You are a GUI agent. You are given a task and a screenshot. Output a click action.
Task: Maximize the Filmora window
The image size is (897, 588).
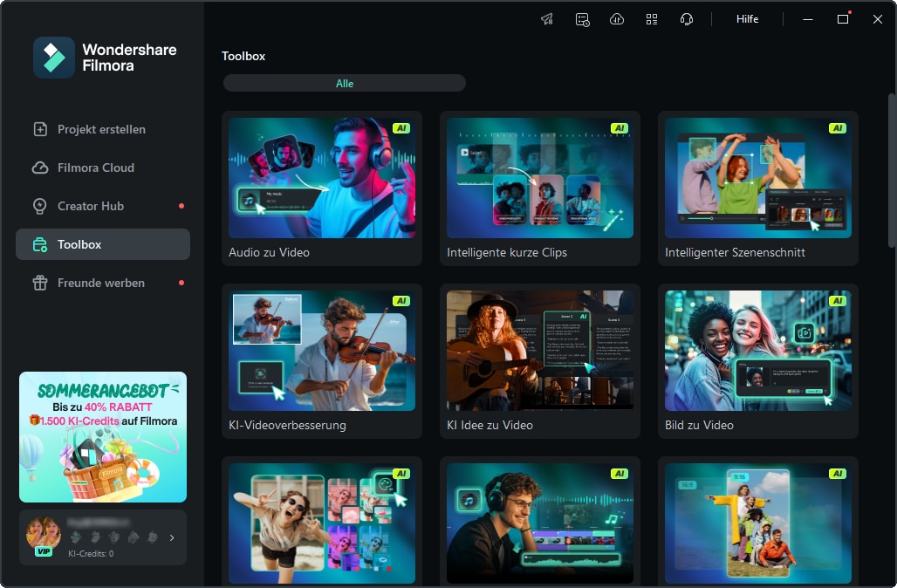click(843, 19)
